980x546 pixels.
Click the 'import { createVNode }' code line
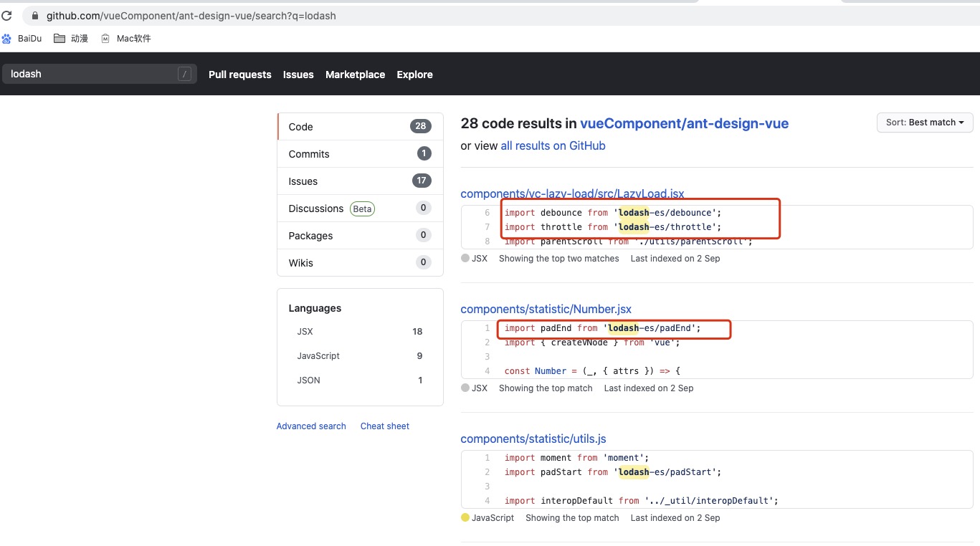[592, 343]
